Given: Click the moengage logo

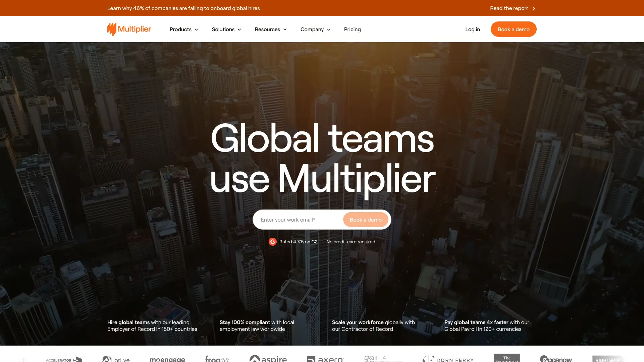Looking at the screenshot, I should (167, 359).
